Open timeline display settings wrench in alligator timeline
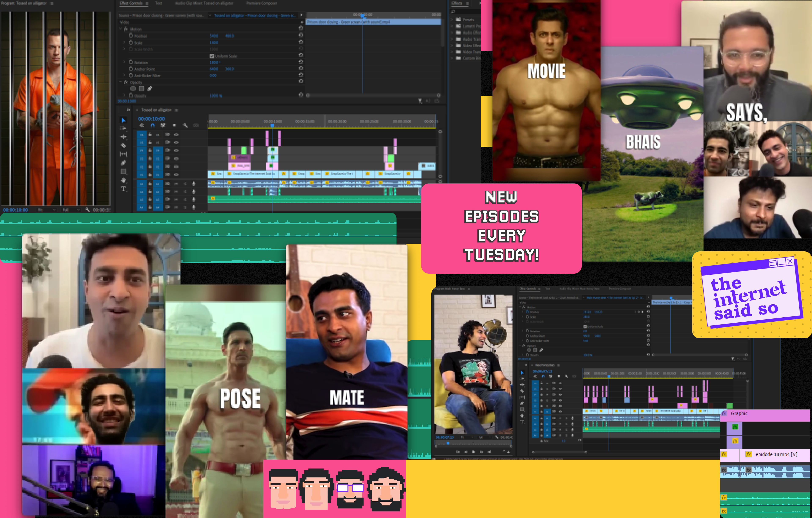 pos(185,125)
